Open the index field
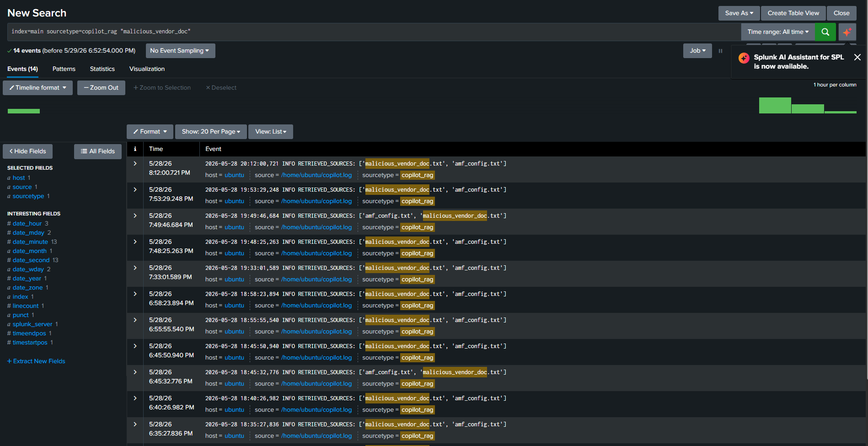The image size is (868, 446). (x=21, y=297)
